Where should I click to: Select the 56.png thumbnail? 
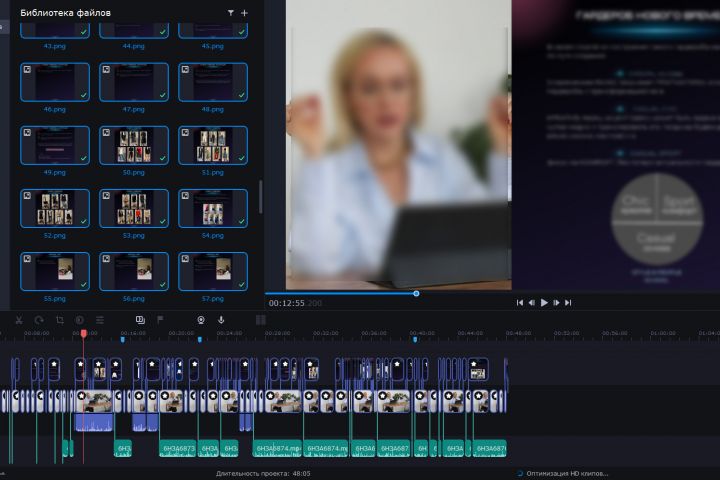134,271
